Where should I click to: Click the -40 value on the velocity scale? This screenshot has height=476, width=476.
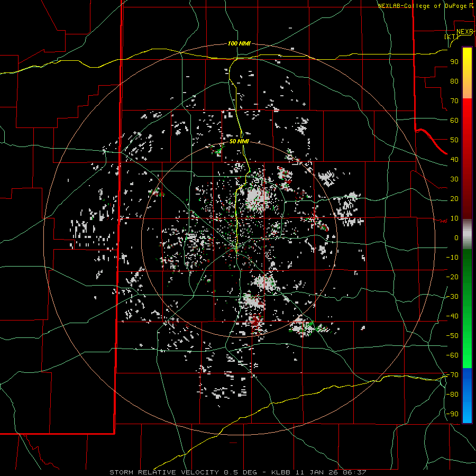[x=452, y=316]
